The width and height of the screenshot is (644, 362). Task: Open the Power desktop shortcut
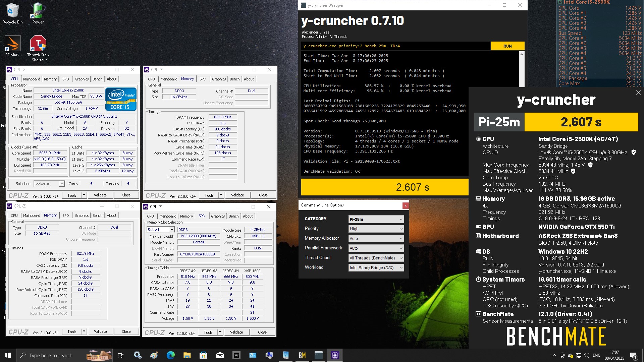38,14
